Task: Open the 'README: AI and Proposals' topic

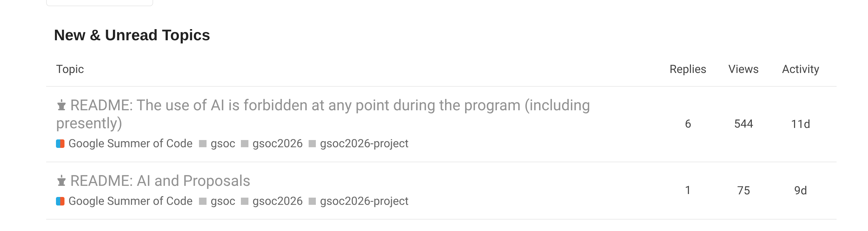Action: [x=160, y=181]
